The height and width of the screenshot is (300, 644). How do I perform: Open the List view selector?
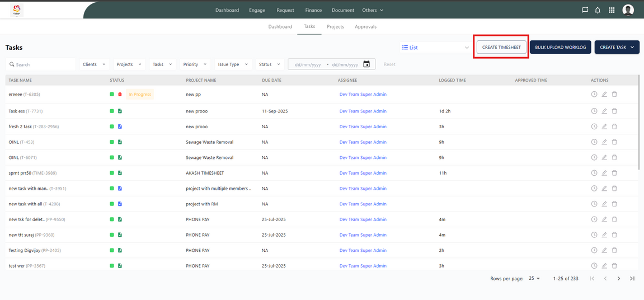(435, 48)
